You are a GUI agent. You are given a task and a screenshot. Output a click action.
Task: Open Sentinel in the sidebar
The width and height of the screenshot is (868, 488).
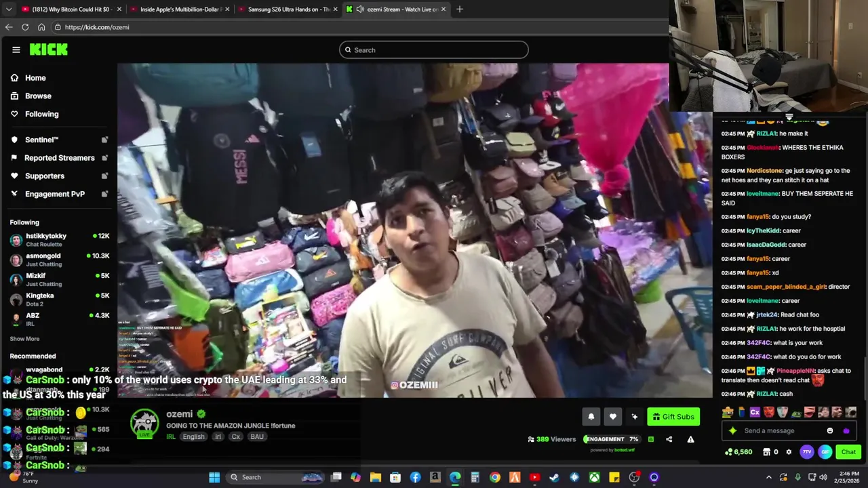coord(41,140)
